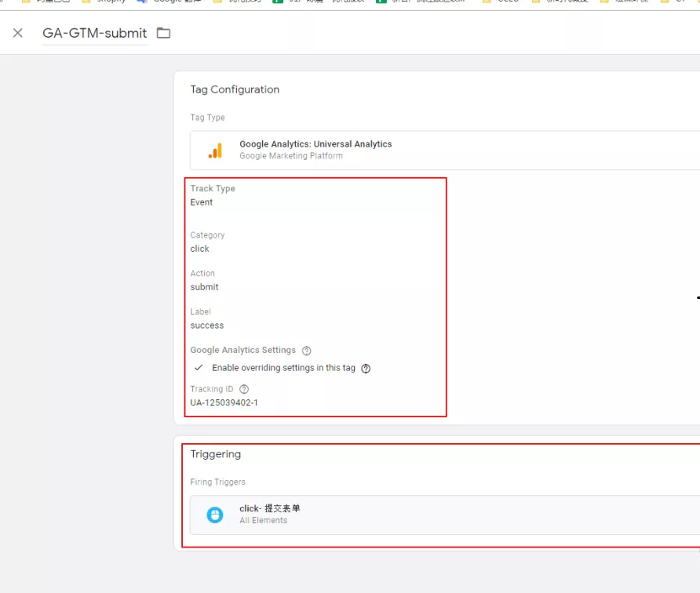Image resolution: width=700 pixels, height=593 pixels.
Task: Click the Tracking ID value UA-125039402-1
Action: click(x=224, y=402)
